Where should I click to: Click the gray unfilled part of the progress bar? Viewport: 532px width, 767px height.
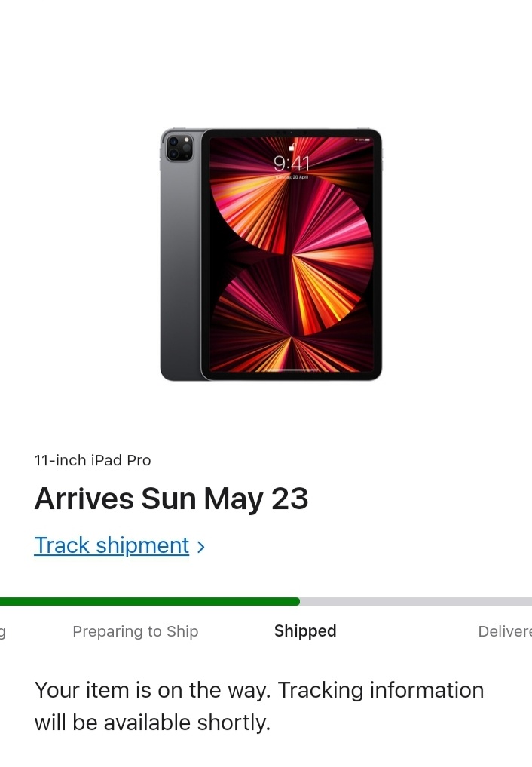tap(414, 601)
